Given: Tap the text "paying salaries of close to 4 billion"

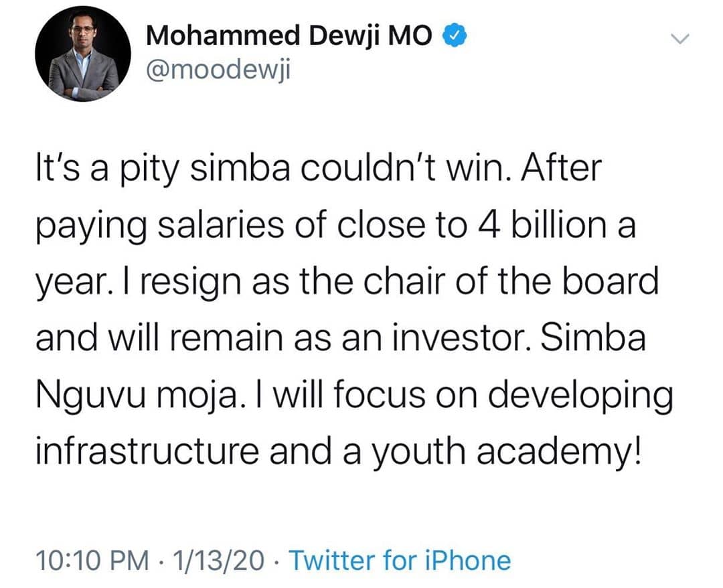Looking at the screenshot, I should [x=321, y=226].
